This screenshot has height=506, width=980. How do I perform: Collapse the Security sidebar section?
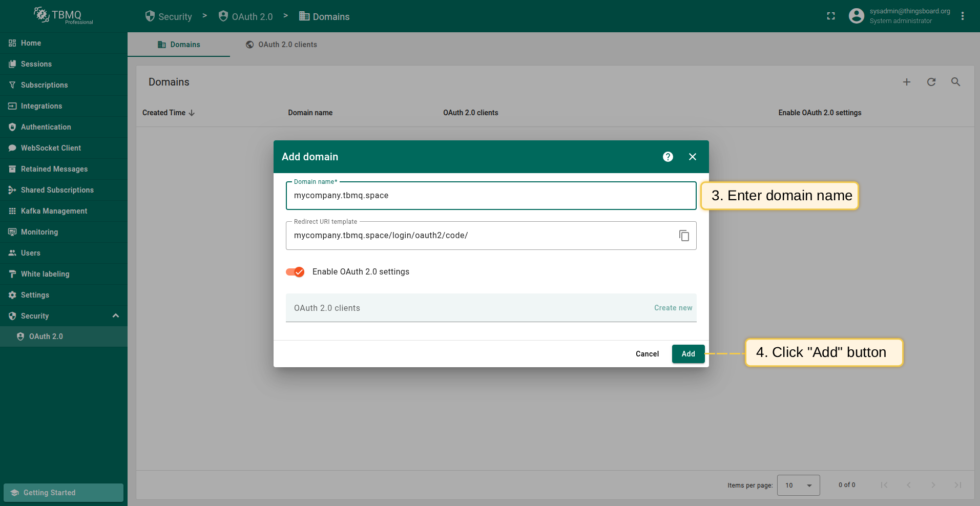[115, 316]
